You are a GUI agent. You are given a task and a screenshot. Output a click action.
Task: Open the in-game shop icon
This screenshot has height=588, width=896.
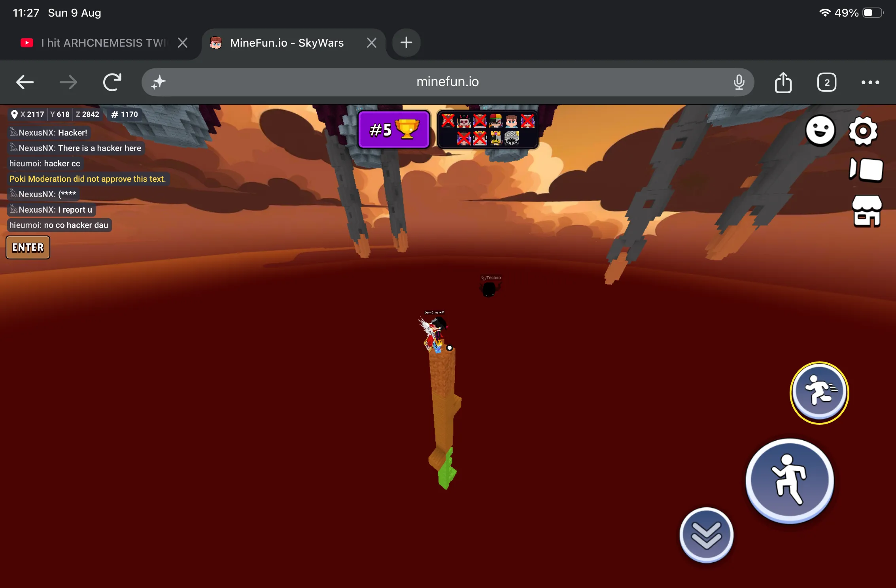866,211
